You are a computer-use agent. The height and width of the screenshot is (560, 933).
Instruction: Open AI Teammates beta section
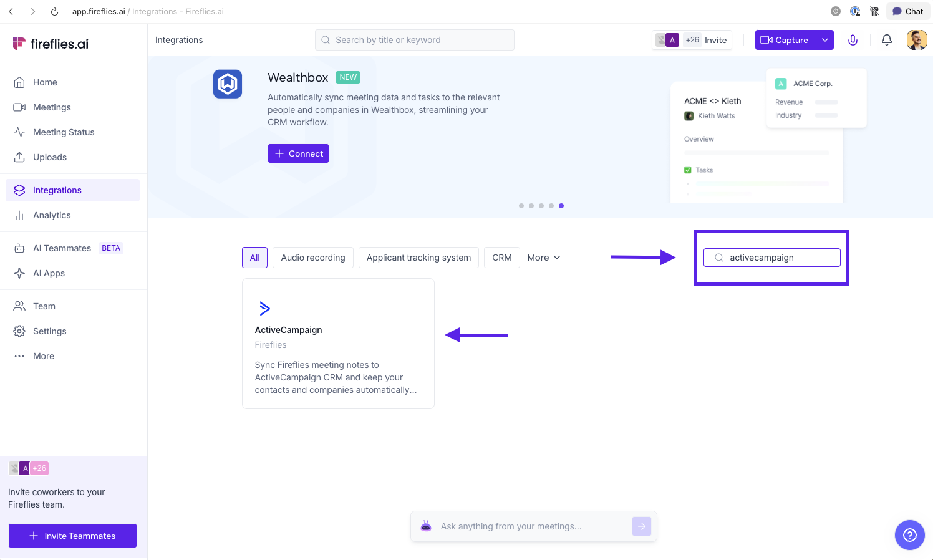72,248
